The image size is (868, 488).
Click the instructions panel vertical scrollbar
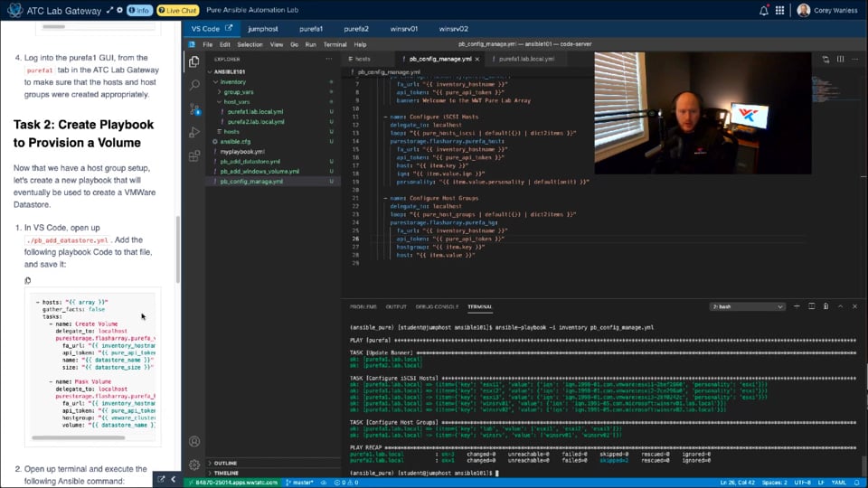[x=178, y=249]
